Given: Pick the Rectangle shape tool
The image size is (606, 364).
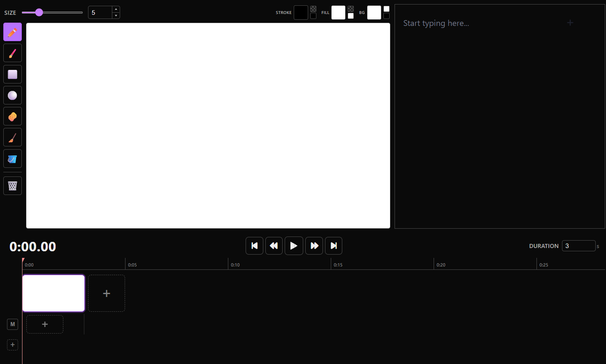Looking at the screenshot, I should pyautogui.click(x=12, y=74).
